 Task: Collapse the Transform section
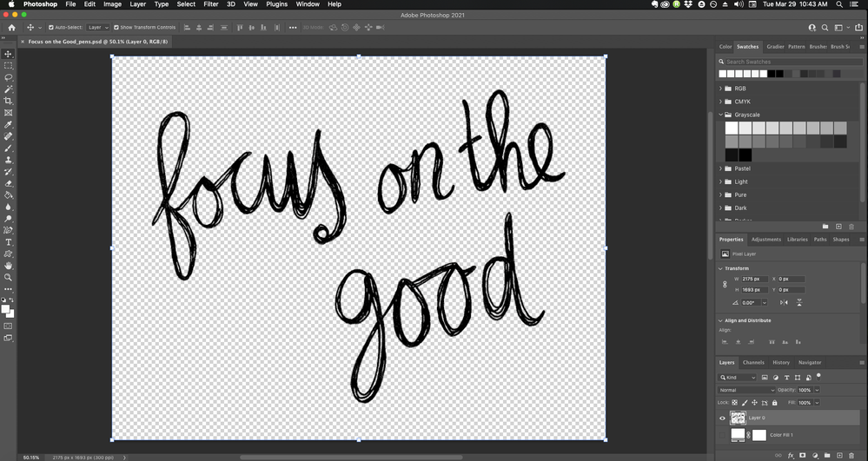(x=721, y=268)
